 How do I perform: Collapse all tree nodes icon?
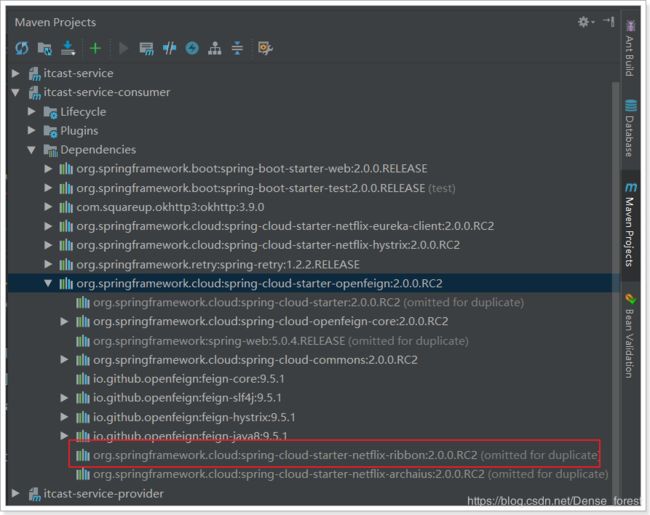237,49
